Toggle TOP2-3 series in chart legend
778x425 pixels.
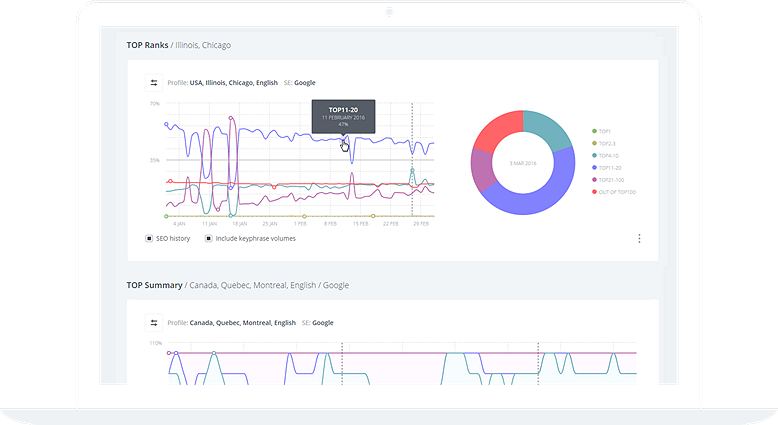click(604, 143)
